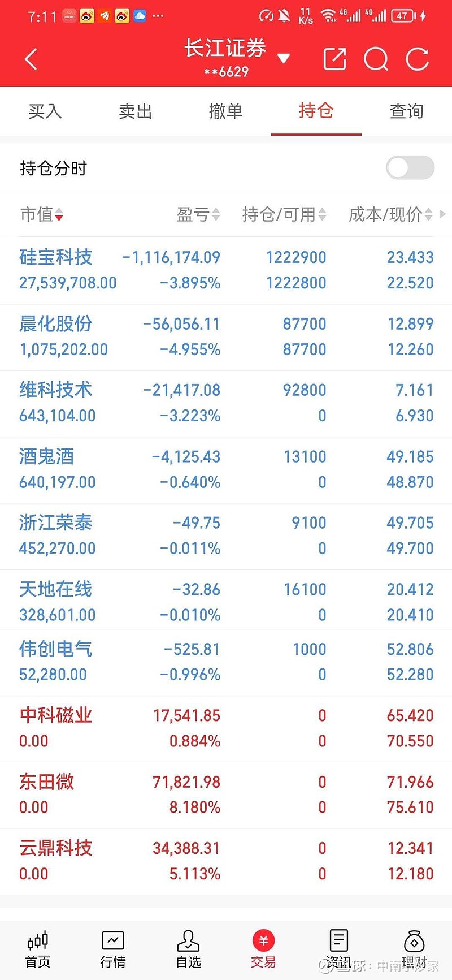The image size is (452, 980).
Task: Tap the back arrow in header
Action: pyautogui.click(x=31, y=59)
